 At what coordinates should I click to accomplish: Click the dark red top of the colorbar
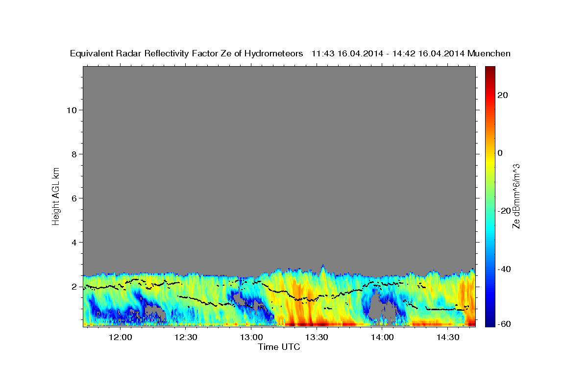click(x=490, y=70)
